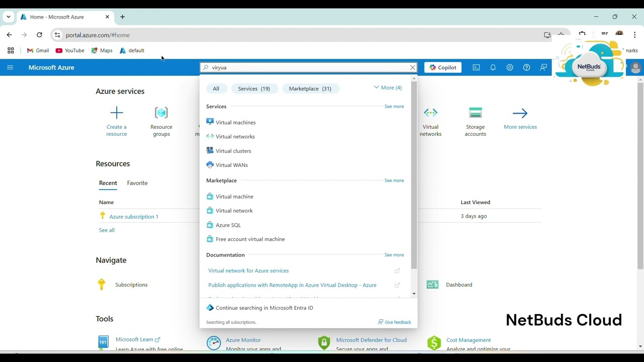644x362 pixels.
Task: Click in the viryua search field
Action: (308, 67)
